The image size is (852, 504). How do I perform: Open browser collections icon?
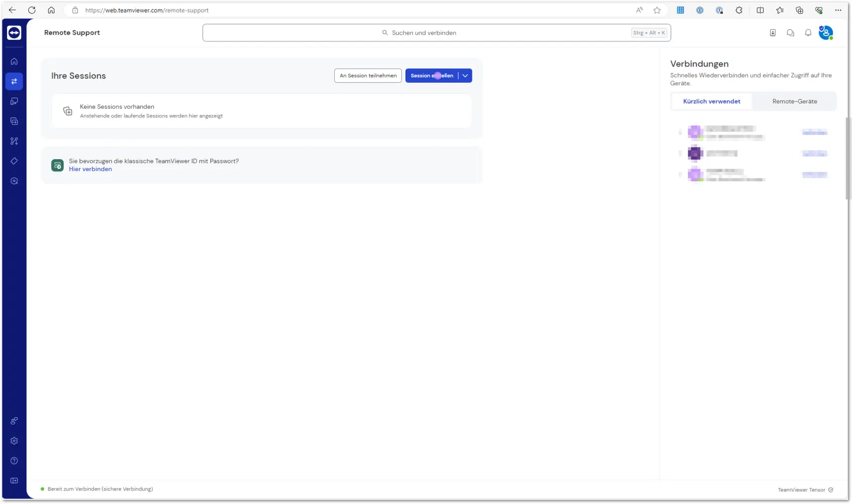[800, 10]
